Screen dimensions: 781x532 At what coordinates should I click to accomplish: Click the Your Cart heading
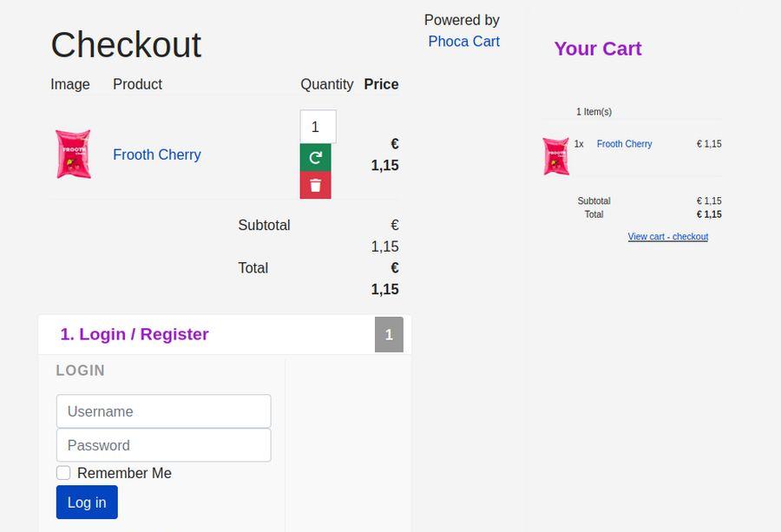click(598, 49)
